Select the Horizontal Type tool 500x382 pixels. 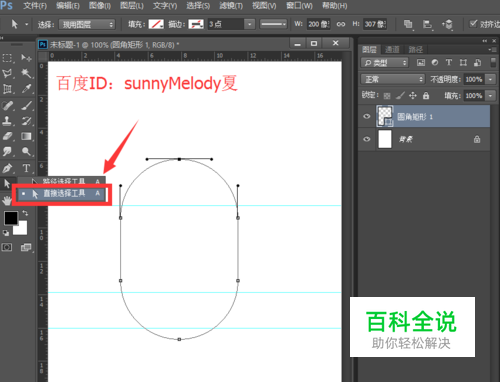(26, 168)
